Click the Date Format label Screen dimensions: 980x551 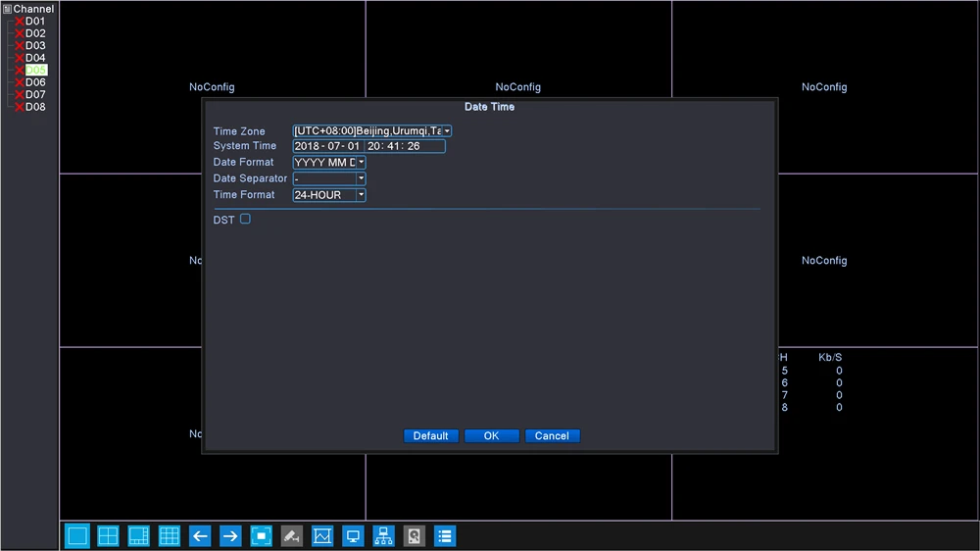point(243,162)
